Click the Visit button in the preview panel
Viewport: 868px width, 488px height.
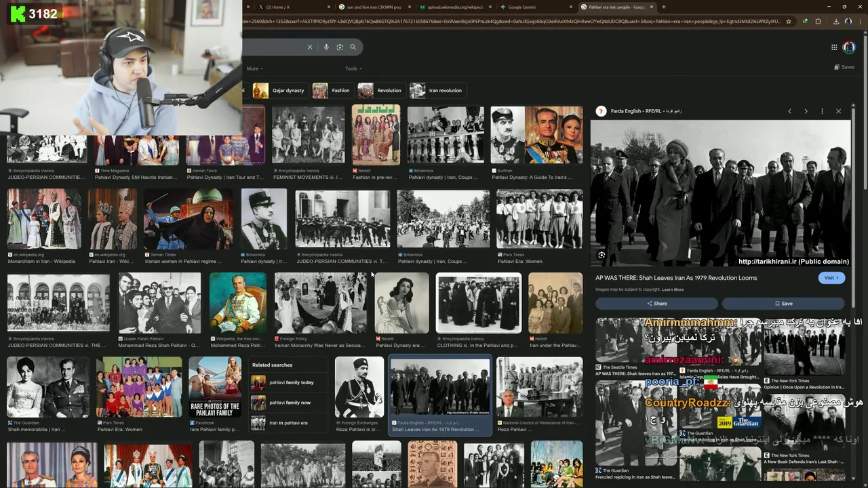831,278
